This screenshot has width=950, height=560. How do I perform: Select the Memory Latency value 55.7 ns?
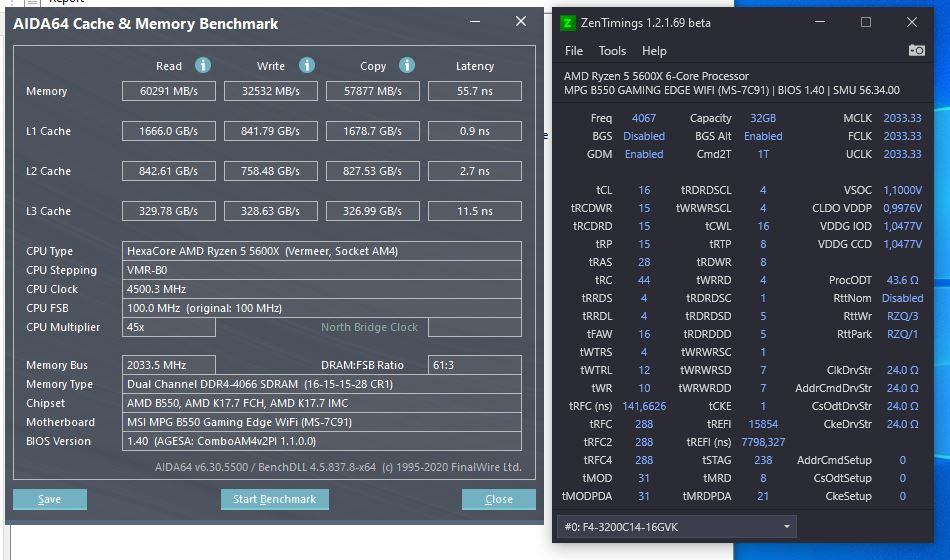coord(474,91)
